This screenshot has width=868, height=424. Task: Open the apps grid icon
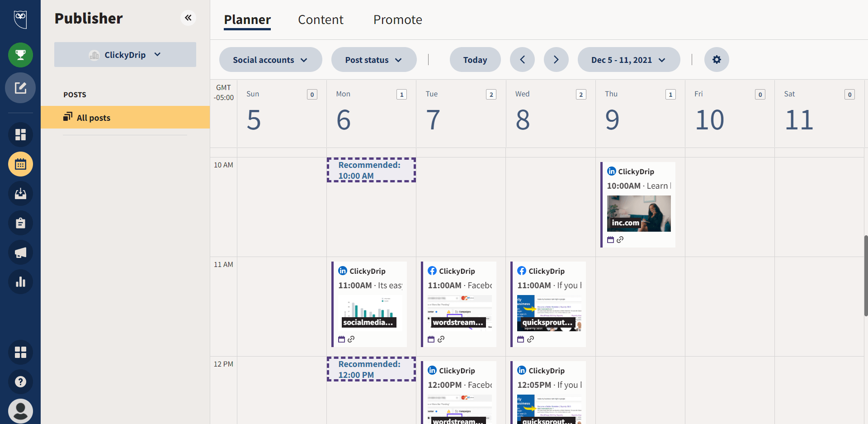[20, 352]
